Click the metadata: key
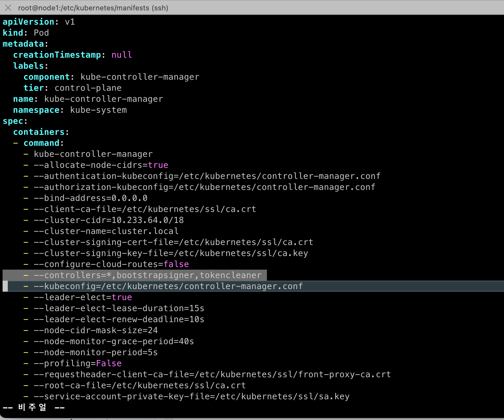 coord(25,44)
